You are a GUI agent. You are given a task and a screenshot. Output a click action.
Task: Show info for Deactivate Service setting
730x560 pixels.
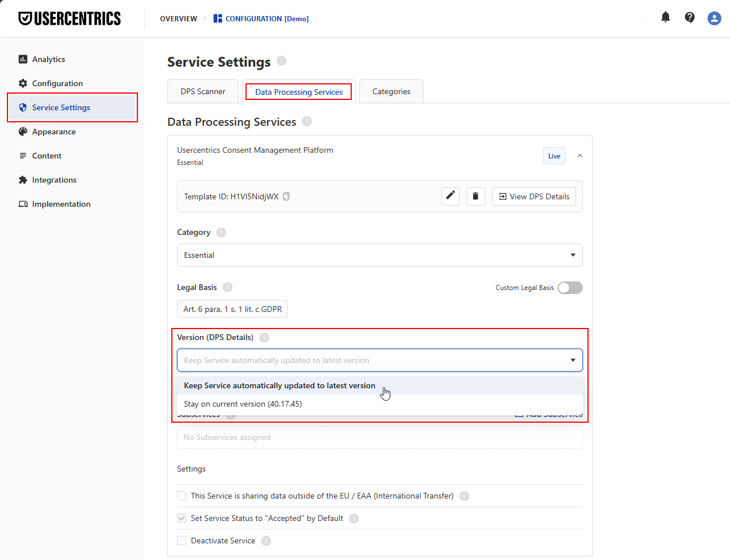266,540
